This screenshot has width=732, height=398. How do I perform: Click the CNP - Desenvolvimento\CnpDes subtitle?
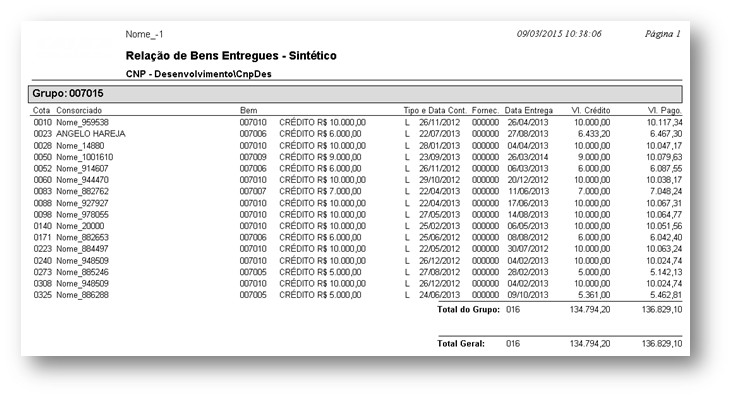[198, 74]
